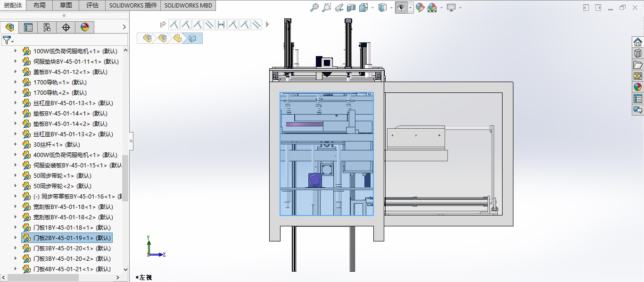The width and height of the screenshot is (644, 282).
Task: Expand the Apply Scene dropdown arrow
Action: click(x=441, y=8)
